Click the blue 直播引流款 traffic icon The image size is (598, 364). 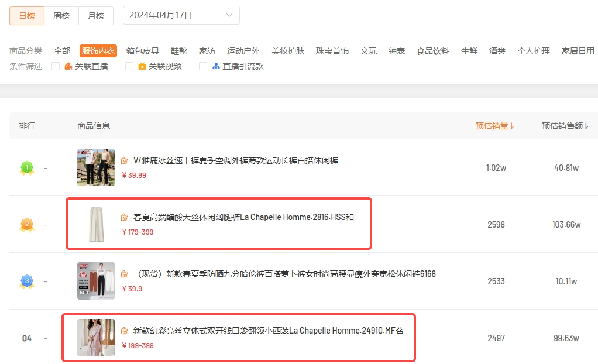(216, 66)
